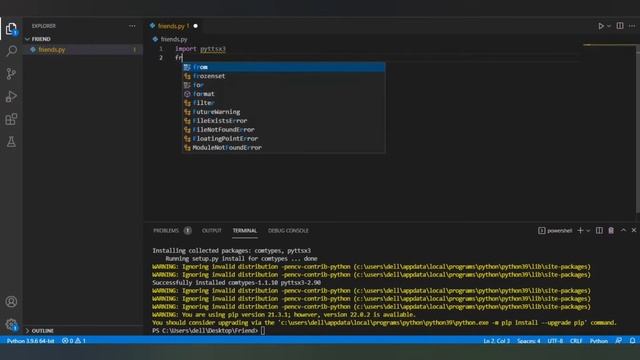Open the Run and Debug view
Viewport: 640px width, 360px height.
[x=11, y=97]
